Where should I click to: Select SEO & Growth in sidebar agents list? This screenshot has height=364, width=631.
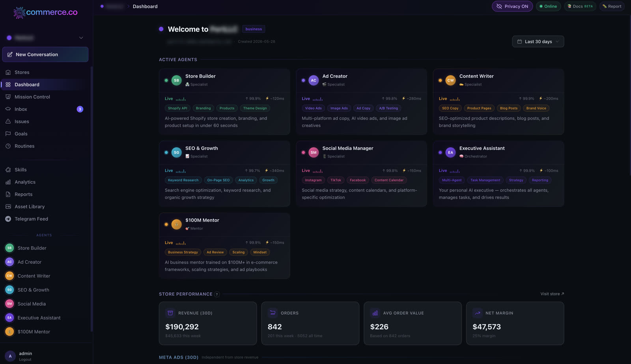point(45,290)
